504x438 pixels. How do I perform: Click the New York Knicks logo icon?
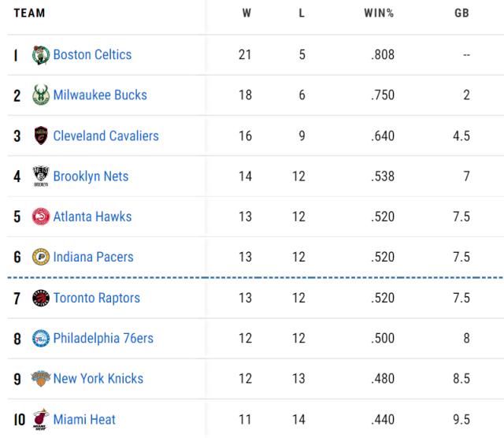[x=41, y=379]
